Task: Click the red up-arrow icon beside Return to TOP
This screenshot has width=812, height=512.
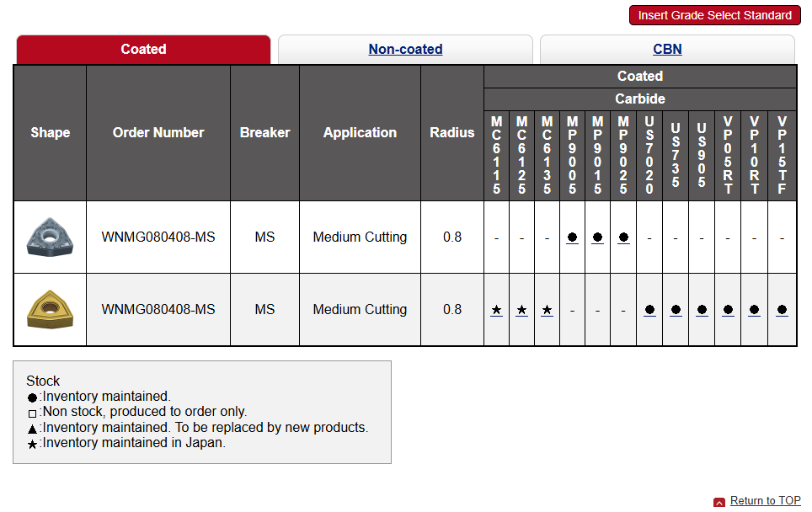Action: [x=719, y=502]
